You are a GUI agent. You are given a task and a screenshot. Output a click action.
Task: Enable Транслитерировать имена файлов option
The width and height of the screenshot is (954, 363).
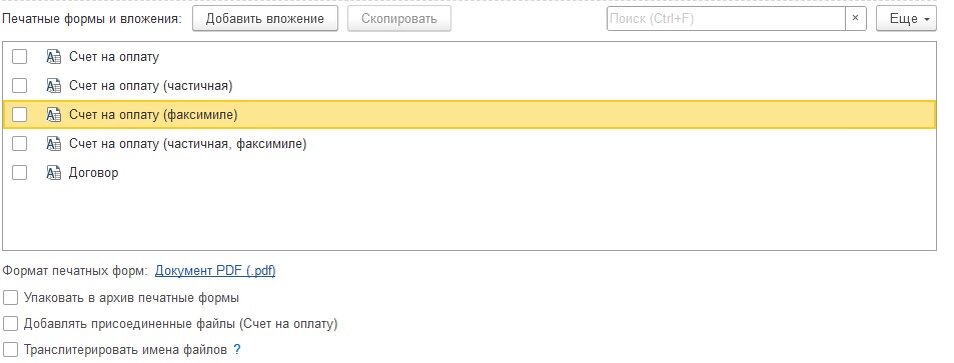click(10, 350)
